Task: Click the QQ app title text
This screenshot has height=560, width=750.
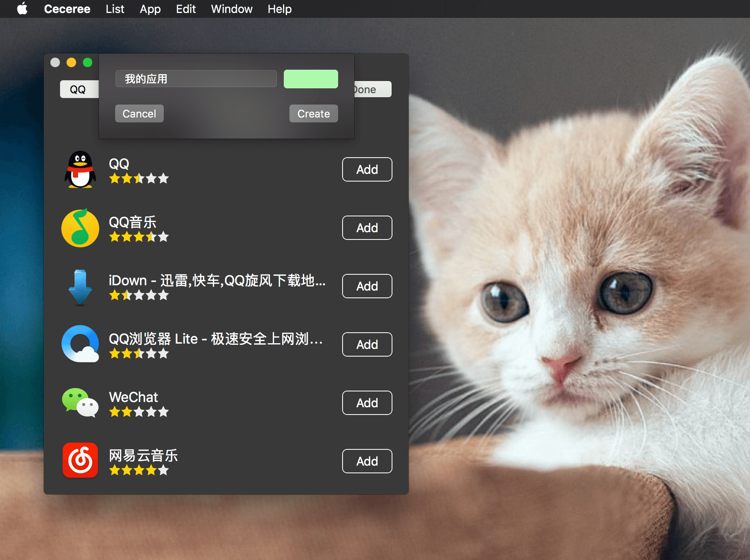Action: [119, 164]
